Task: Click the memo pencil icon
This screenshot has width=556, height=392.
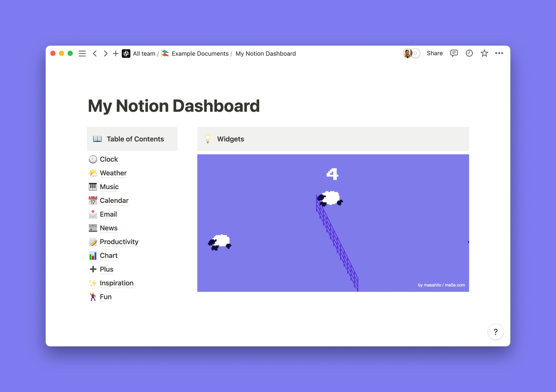Action: point(93,242)
